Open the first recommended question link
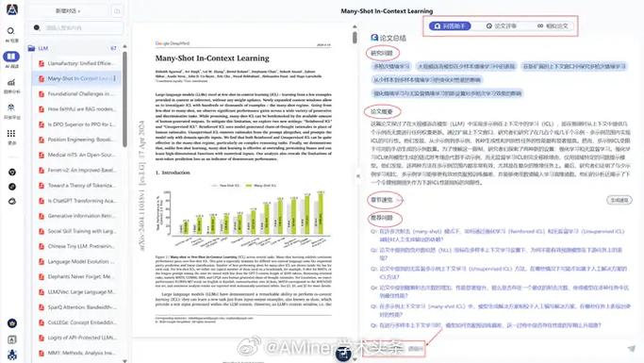 497,236
